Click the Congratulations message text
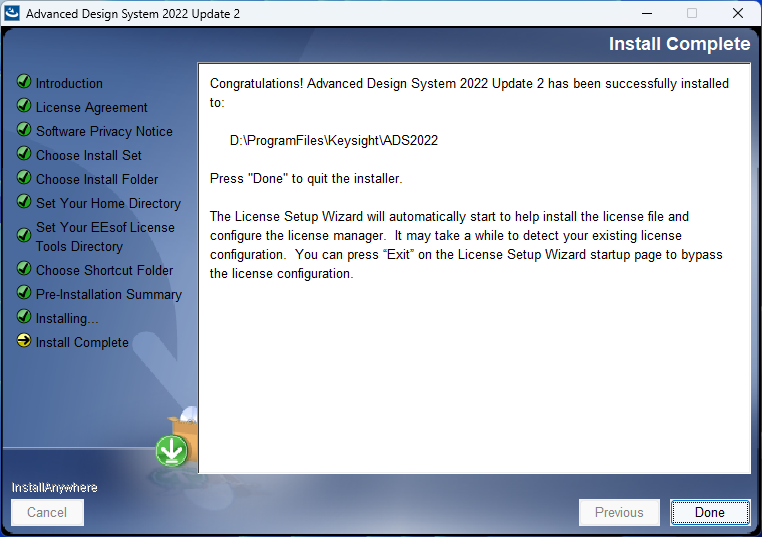762x537 pixels. (x=469, y=93)
